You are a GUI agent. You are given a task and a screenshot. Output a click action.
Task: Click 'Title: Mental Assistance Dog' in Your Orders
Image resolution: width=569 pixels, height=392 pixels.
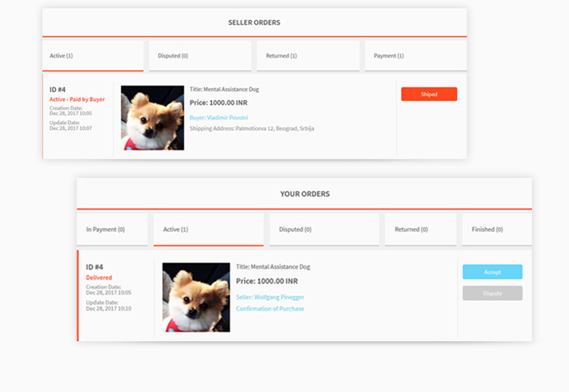click(x=273, y=267)
